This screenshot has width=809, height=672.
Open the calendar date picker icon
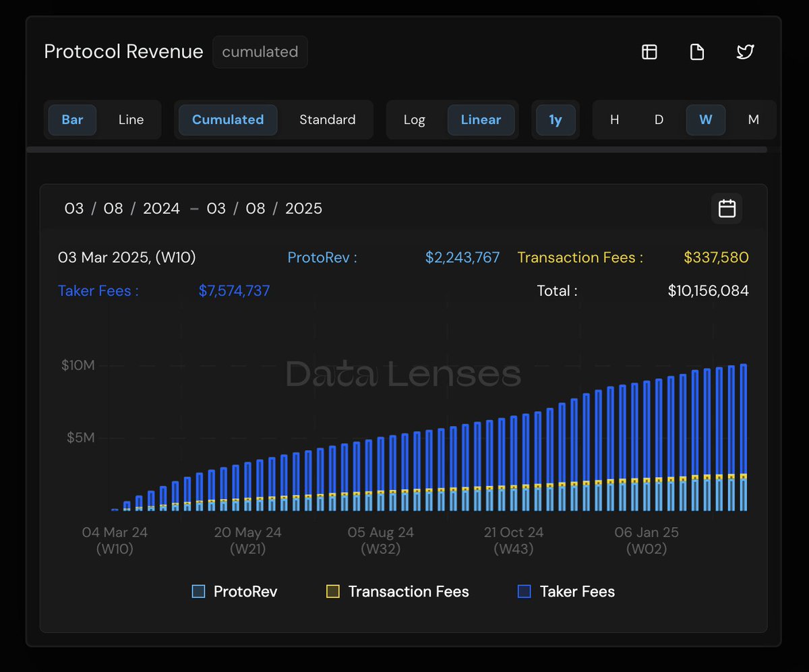726,208
